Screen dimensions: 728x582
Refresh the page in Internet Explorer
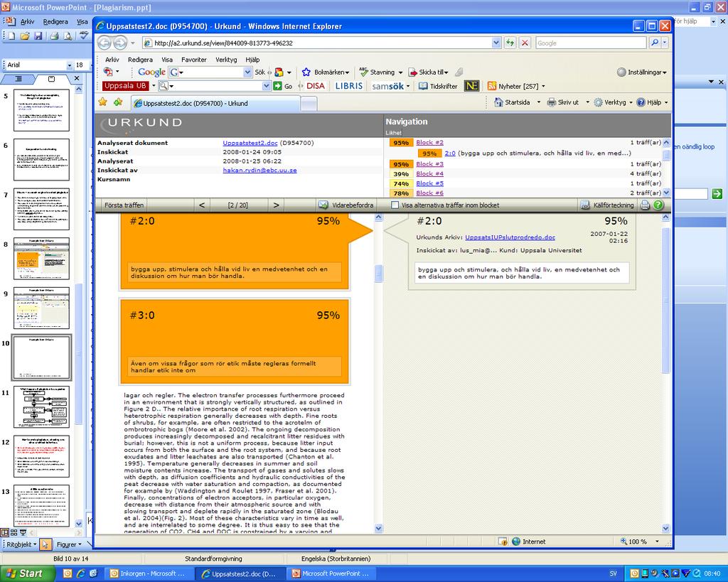tap(510, 43)
